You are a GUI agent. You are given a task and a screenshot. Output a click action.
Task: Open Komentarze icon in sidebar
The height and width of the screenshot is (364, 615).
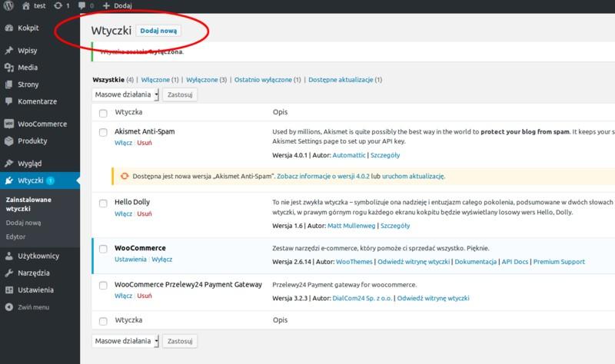(9, 101)
